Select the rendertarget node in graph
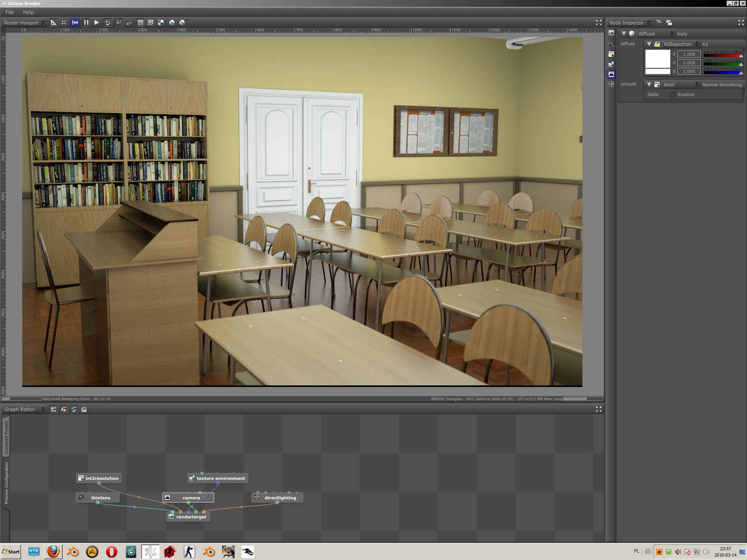Viewport: 747px width, 560px height. [x=191, y=517]
